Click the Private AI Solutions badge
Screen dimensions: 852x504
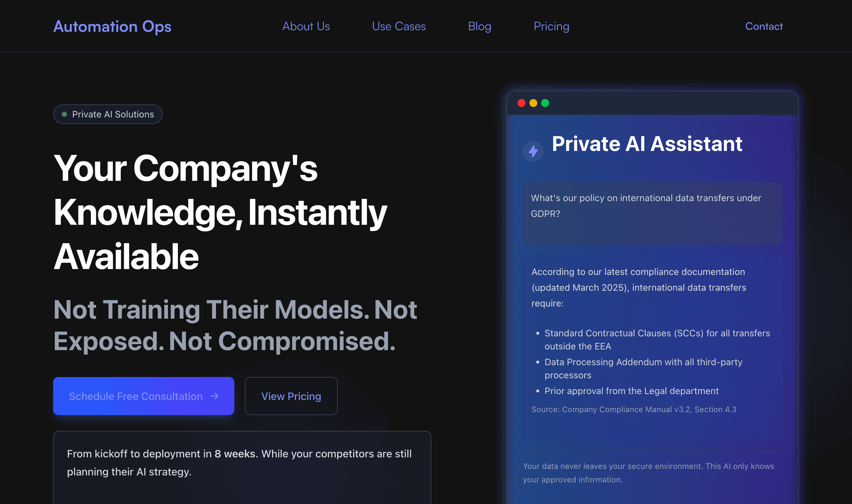pos(108,114)
